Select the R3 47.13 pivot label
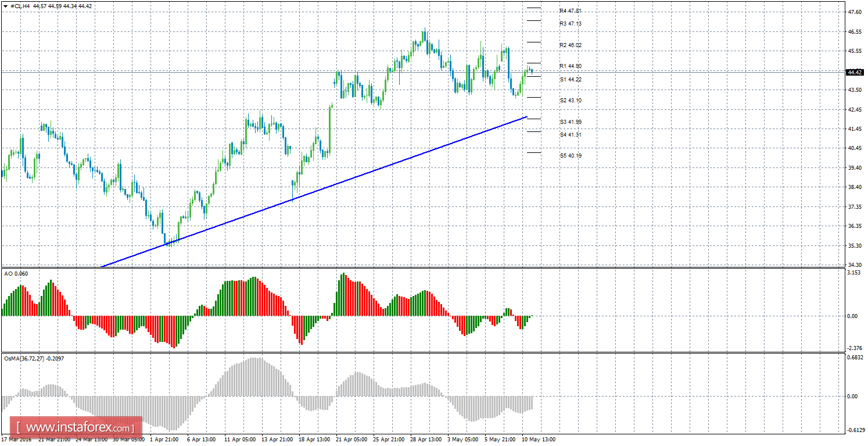Viewport: 868px width, 446px height. [x=570, y=24]
